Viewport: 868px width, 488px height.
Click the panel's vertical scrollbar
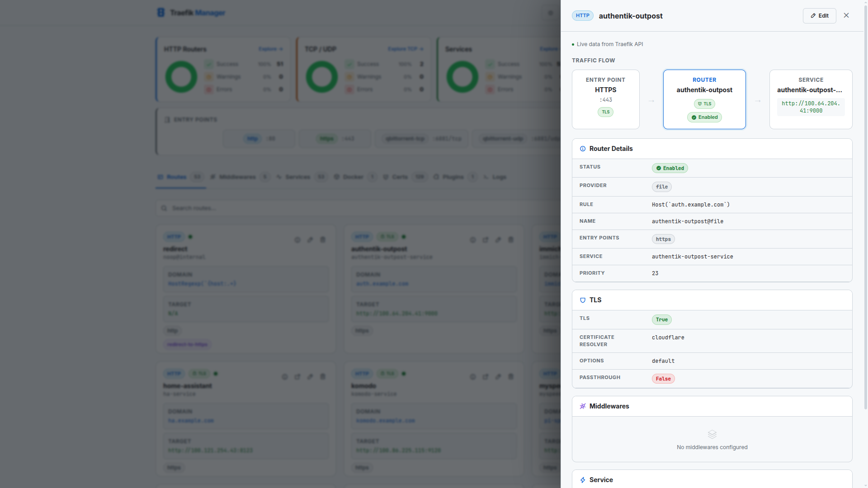(x=865, y=203)
